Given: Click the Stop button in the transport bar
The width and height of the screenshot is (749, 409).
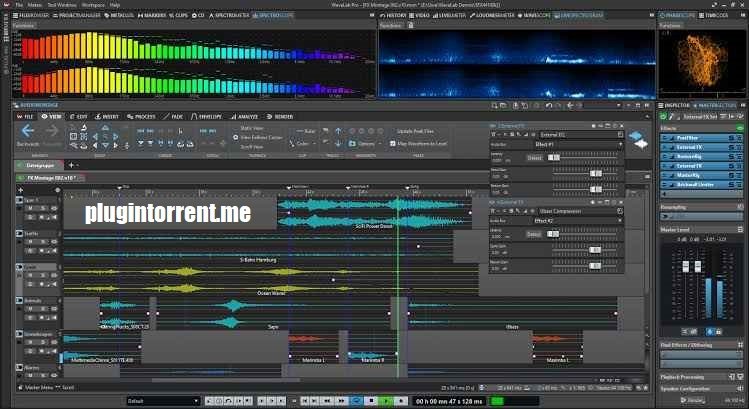Looking at the screenshot, I should tap(371, 401).
